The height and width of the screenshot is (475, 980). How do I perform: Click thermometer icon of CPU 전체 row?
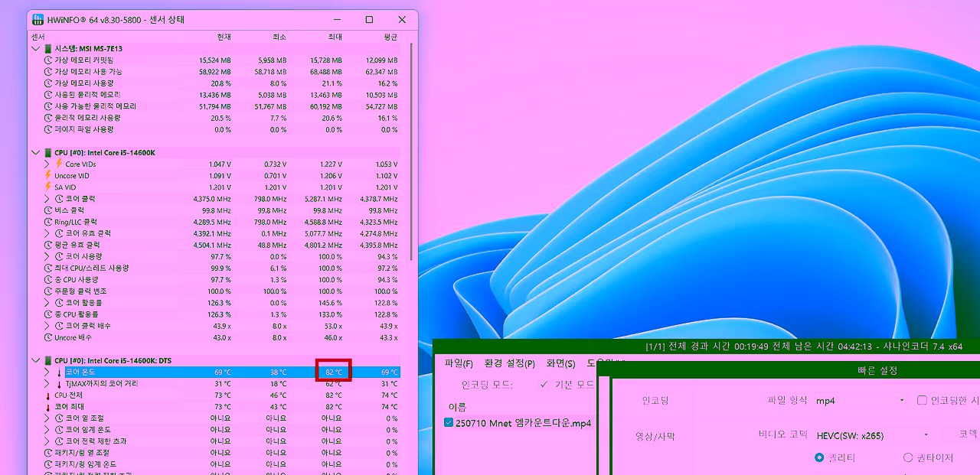[48, 395]
